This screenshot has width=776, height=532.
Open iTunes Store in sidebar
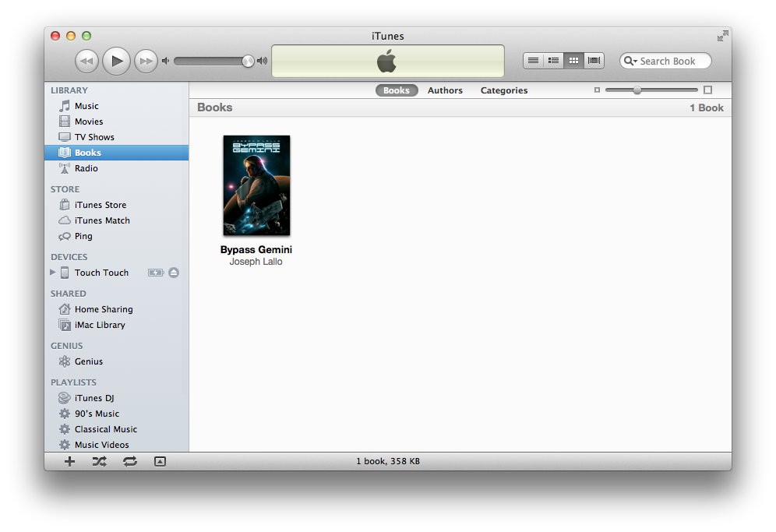(100, 205)
